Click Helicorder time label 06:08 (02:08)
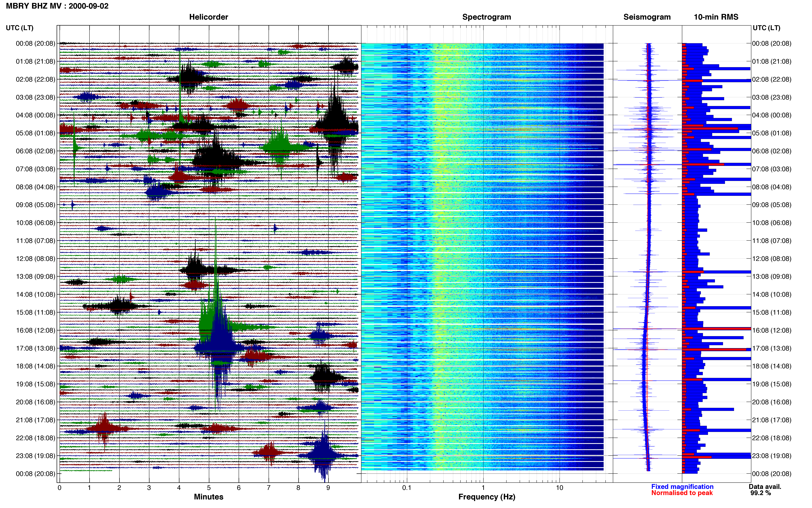Screen dimensions: 812x508 tap(36, 151)
